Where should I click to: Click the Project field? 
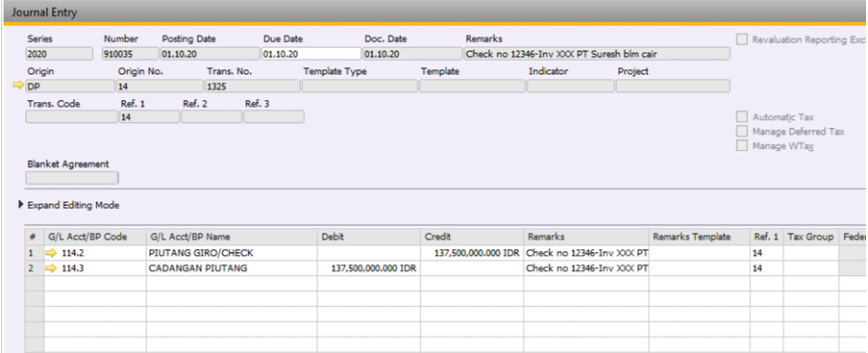tap(673, 86)
